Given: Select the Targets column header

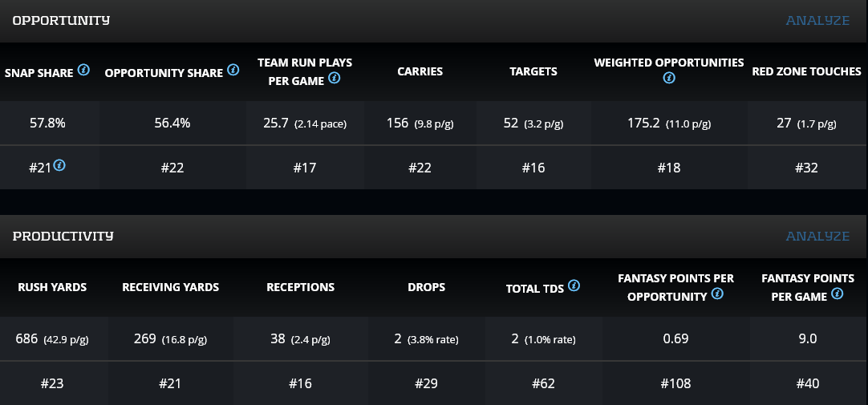Looking at the screenshot, I should tap(533, 71).
